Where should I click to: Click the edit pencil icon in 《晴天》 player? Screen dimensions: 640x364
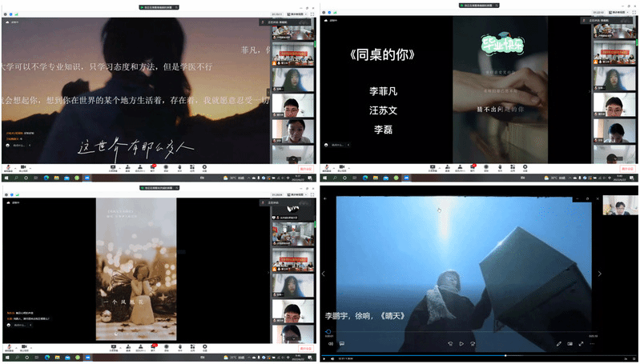(558, 344)
